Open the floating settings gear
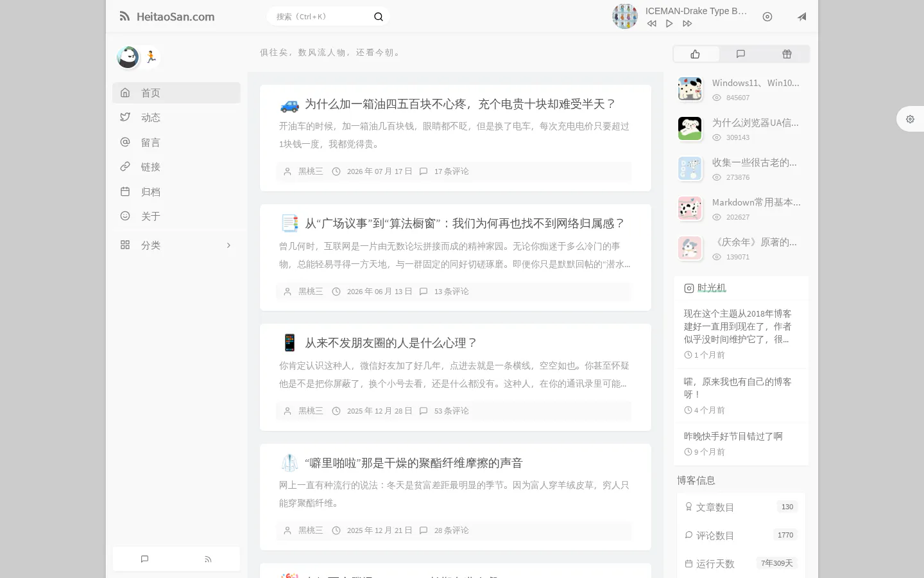 (x=910, y=119)
